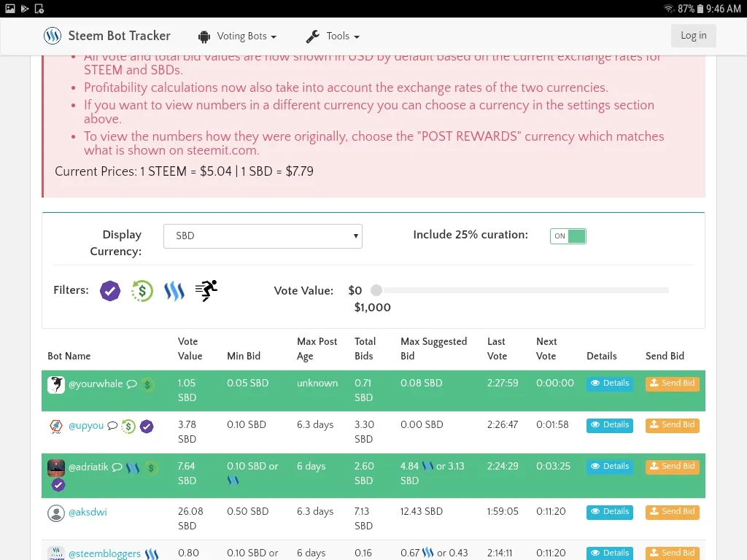Click the Max Suggested Bid column header
Viewport: 747px width, 560px height.
(433, 349)
